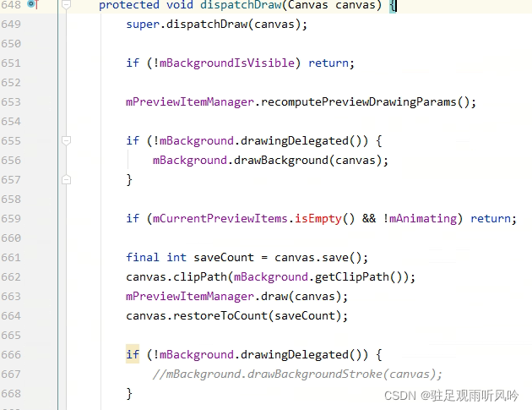Click the mCurrentPreviewItems variable
This screenshot has height=410, width=532.
(x=220, y=218)
